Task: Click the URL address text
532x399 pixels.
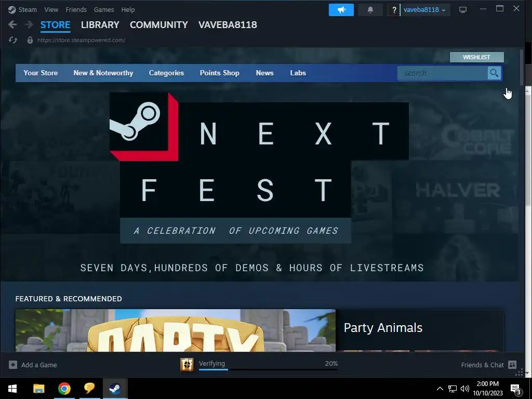Action: point(81,40)
